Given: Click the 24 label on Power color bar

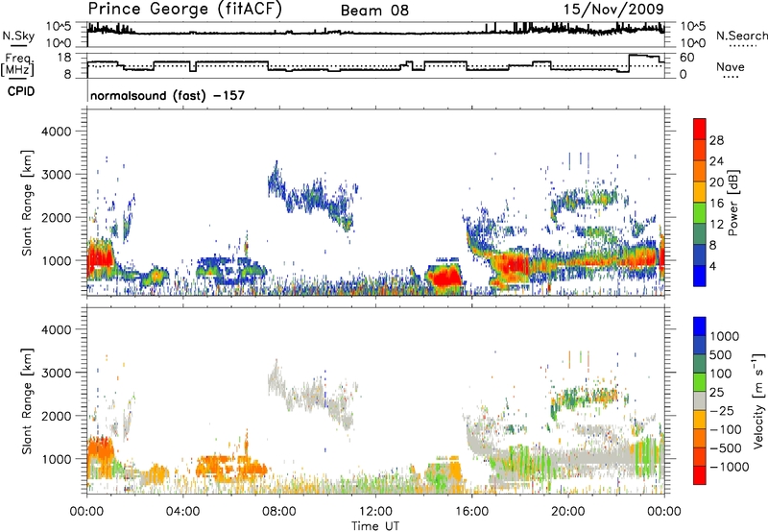Looking at the screenshot, I should click(x=716, y=161).
